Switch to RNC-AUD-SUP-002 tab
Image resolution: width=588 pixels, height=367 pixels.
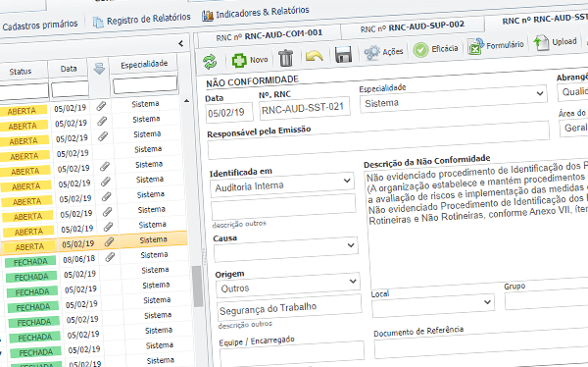pyautogui.click(x=413, y=27)
